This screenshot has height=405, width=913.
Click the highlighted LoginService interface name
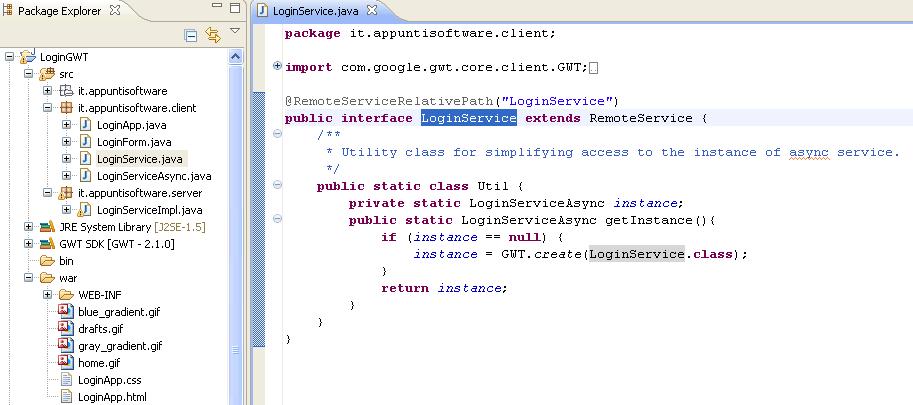pos(469,118)
